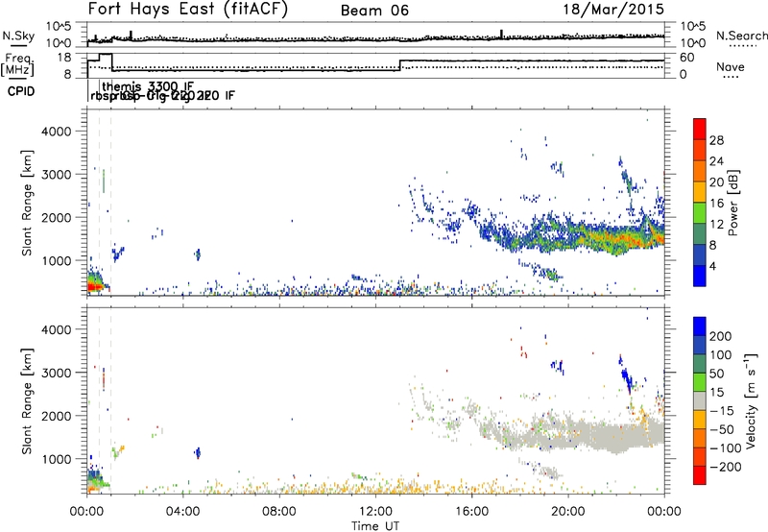This screenshot has height=532, width=768.
Task: Click the "Nave" legend label
Action: (730, 66)
